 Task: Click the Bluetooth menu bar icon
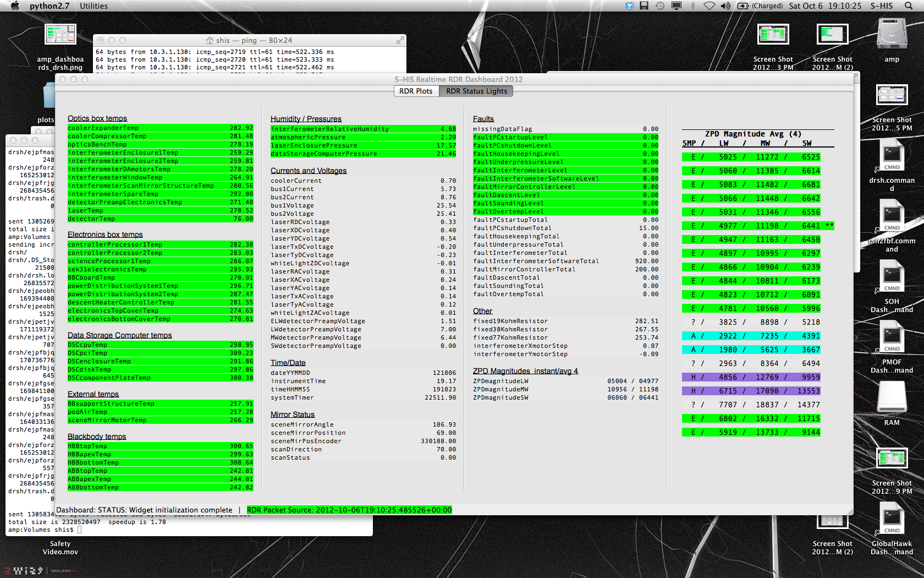pyautogui.click(x=693, y=6)
